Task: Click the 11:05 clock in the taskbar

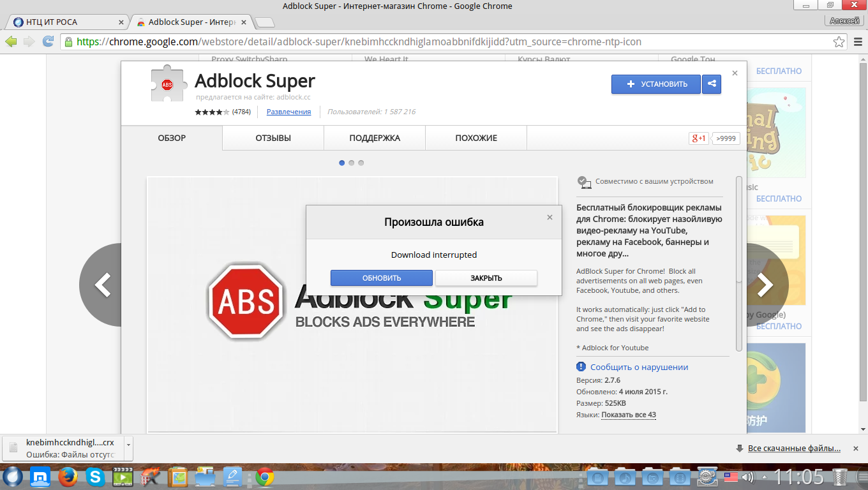Action: (x=798, y=477)
